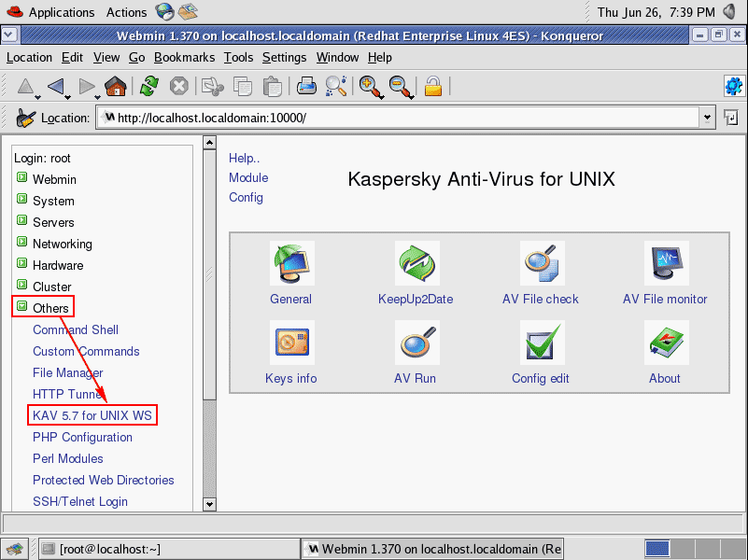
Task: Expand the Hardware category
Action: pyautogui.click(x=21, y=263)
